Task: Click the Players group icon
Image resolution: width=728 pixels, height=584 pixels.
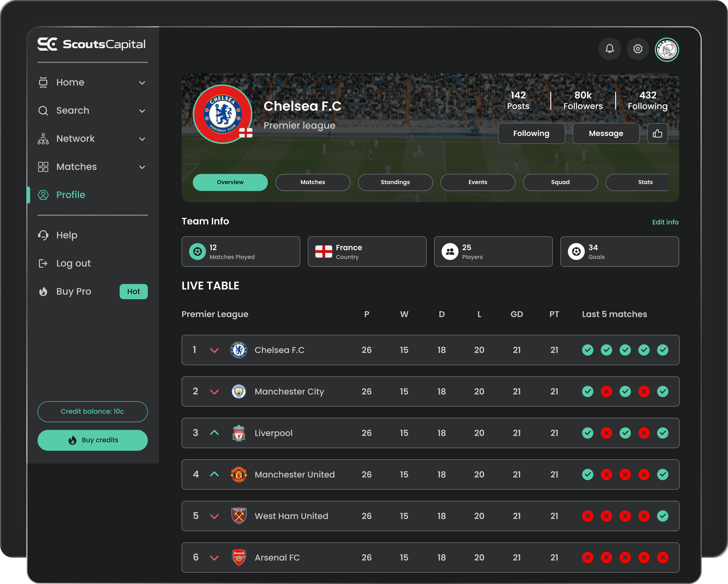Action: 450,251
